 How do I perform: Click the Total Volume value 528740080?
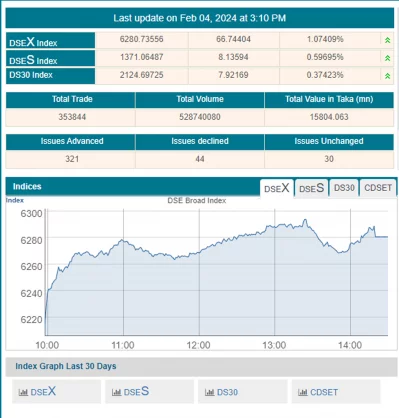(200, 117)
